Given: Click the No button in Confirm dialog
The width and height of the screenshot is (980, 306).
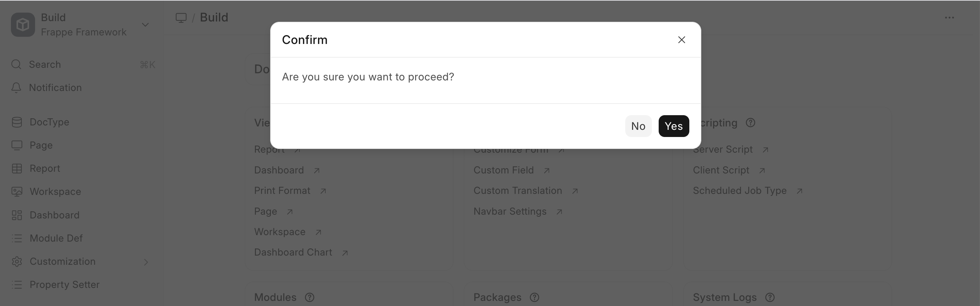Looking at the screenshot, I should [638, 126].
